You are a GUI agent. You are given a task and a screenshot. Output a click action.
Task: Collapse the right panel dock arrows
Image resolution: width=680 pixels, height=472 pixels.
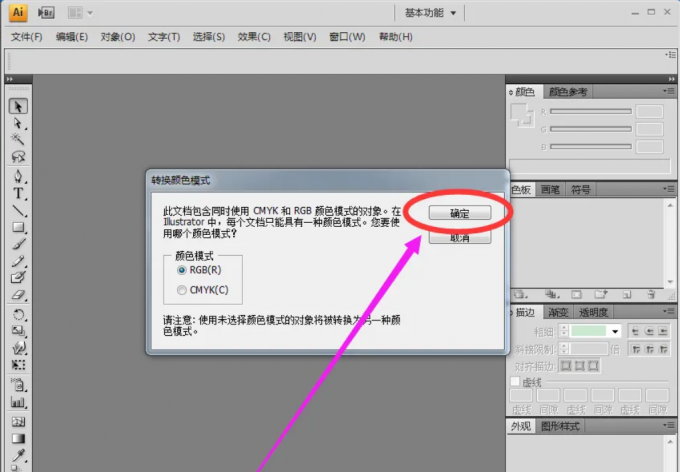click(x=671, y=79)
